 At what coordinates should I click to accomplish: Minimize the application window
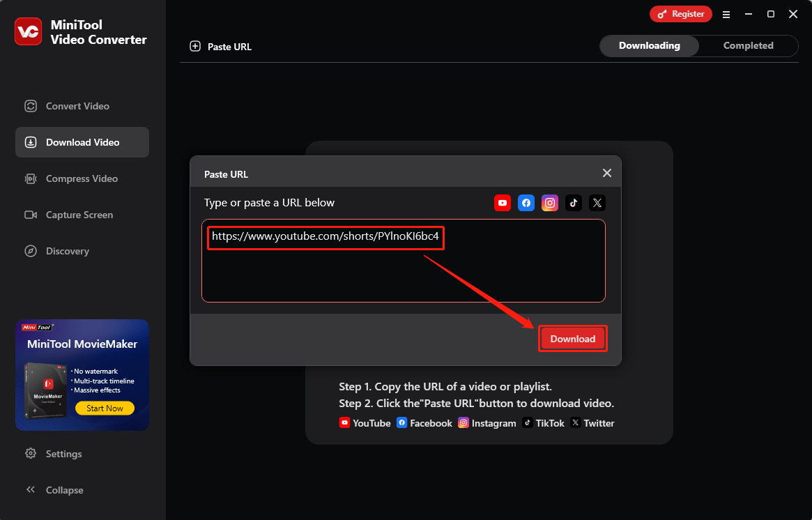(749, 15)
